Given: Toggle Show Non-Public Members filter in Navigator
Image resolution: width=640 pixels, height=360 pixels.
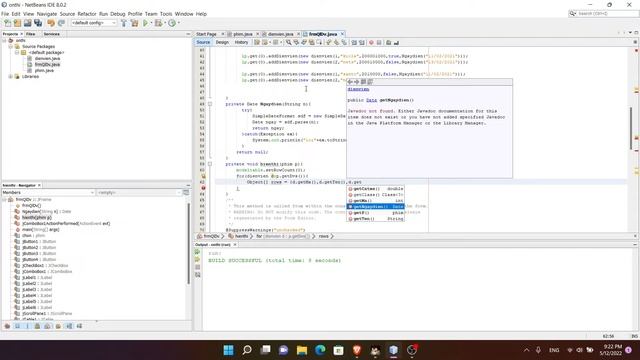Looking at the screenshot, I should [38, 326].
